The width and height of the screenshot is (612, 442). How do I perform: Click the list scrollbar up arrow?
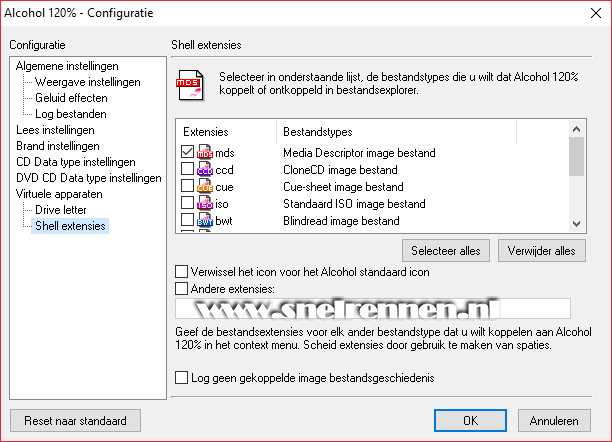[576, 129]
